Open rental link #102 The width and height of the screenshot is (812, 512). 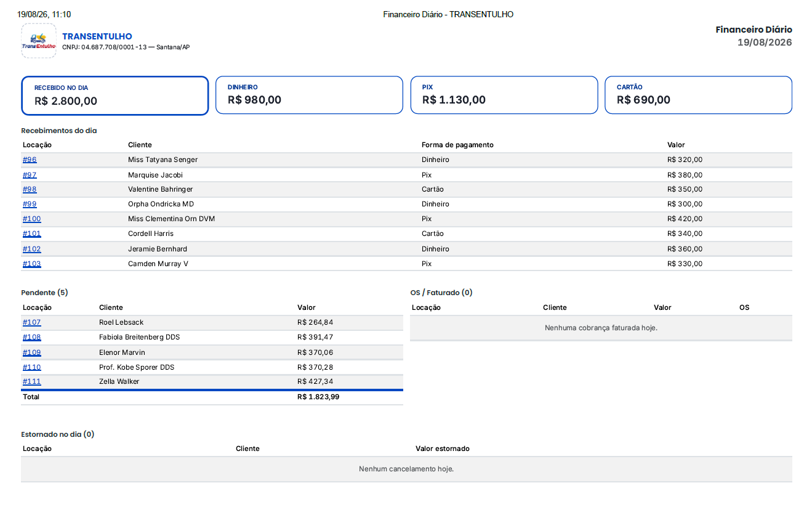coord(32,249)
